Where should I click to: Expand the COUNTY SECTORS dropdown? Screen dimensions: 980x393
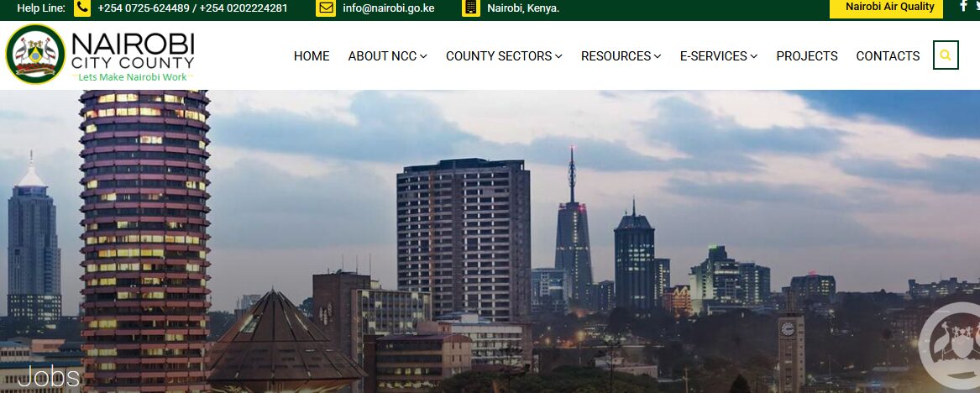pyautogui.click(x=504, y=56)
